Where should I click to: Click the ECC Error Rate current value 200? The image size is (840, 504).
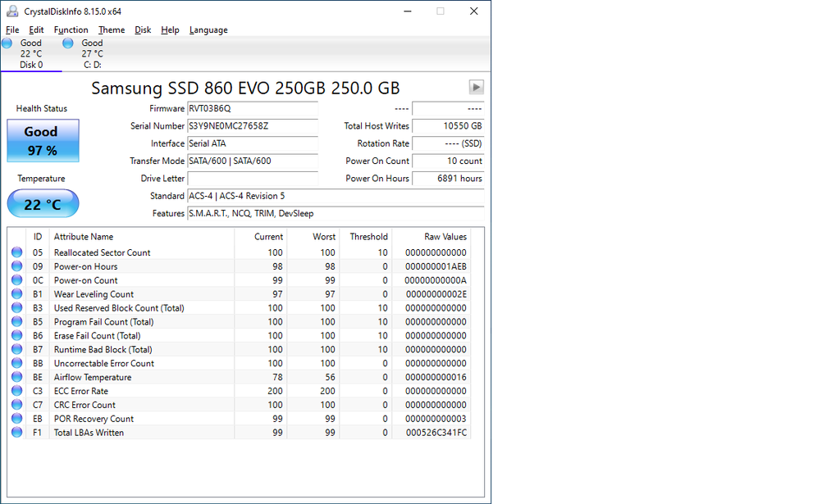pos(276,391)
